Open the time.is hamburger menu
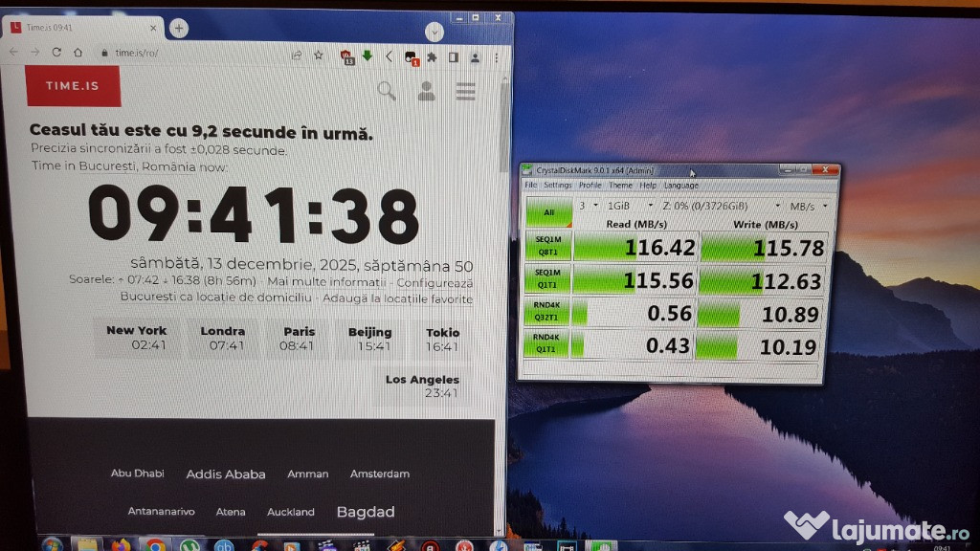This screenshot has height=551, width=980. 466,91
